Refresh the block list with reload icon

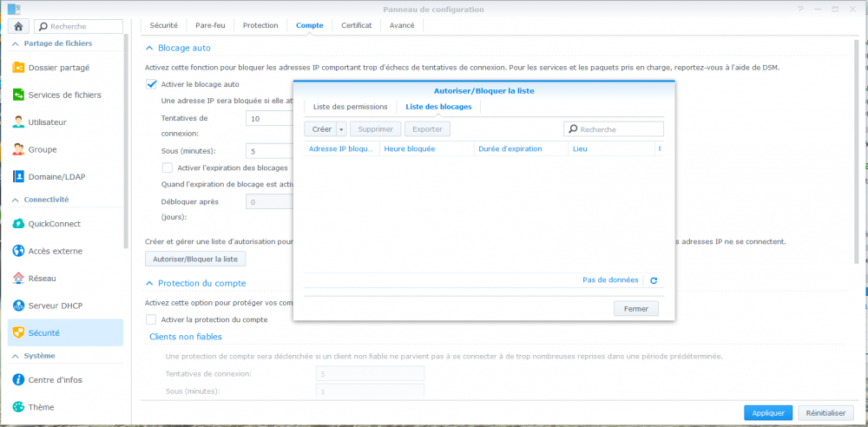(x=654, y=281)
